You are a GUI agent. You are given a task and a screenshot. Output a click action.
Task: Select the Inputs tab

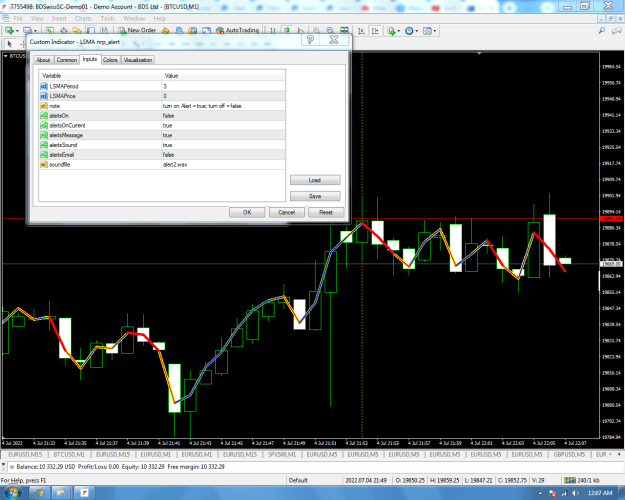point(90,59)
